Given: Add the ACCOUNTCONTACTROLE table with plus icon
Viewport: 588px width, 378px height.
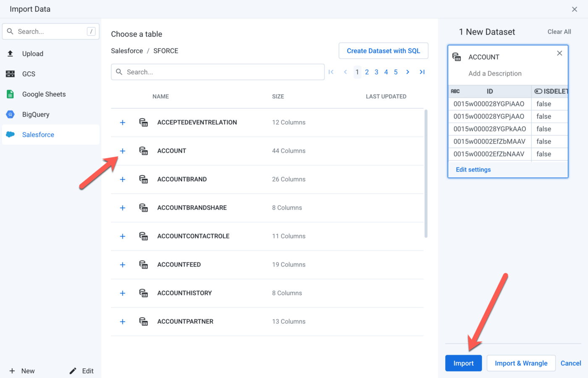Looking at the screenshot, I should click(x=123, y=236).
